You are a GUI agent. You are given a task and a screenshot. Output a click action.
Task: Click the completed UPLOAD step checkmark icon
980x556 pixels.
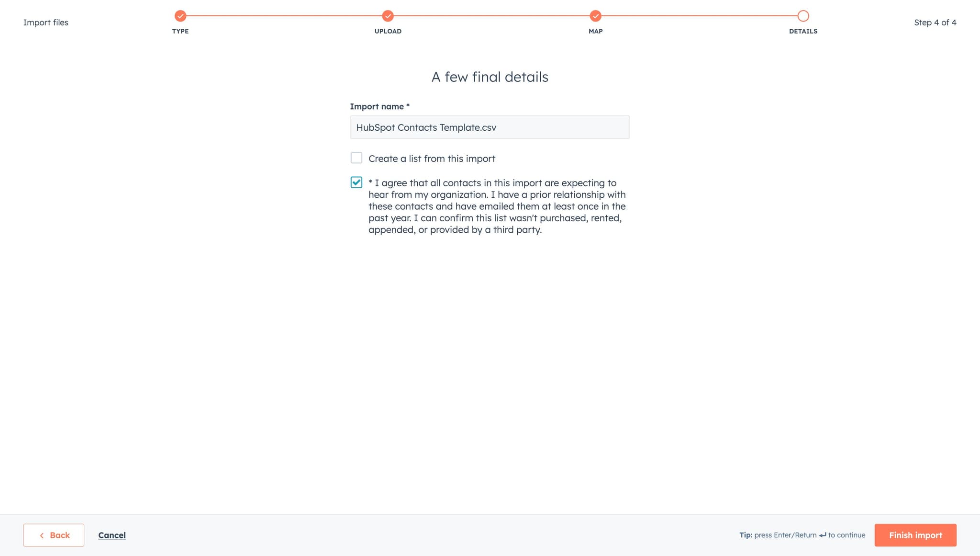pyautogui.click(x=388, y=16)
